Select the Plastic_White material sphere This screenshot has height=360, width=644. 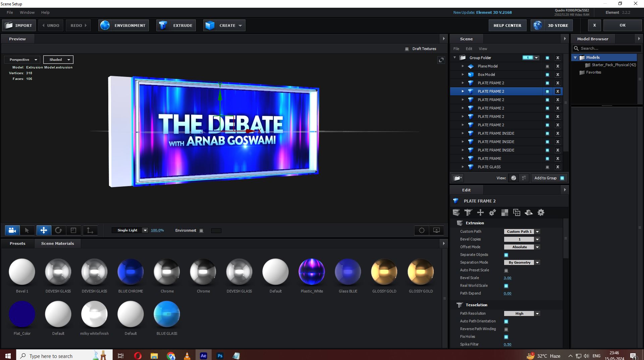(312, 272)
